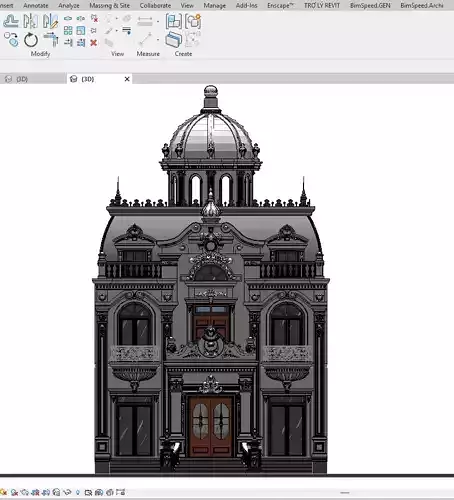
Task: Toggle Show Analytical Model icon
Action: (x=99, y=492)
